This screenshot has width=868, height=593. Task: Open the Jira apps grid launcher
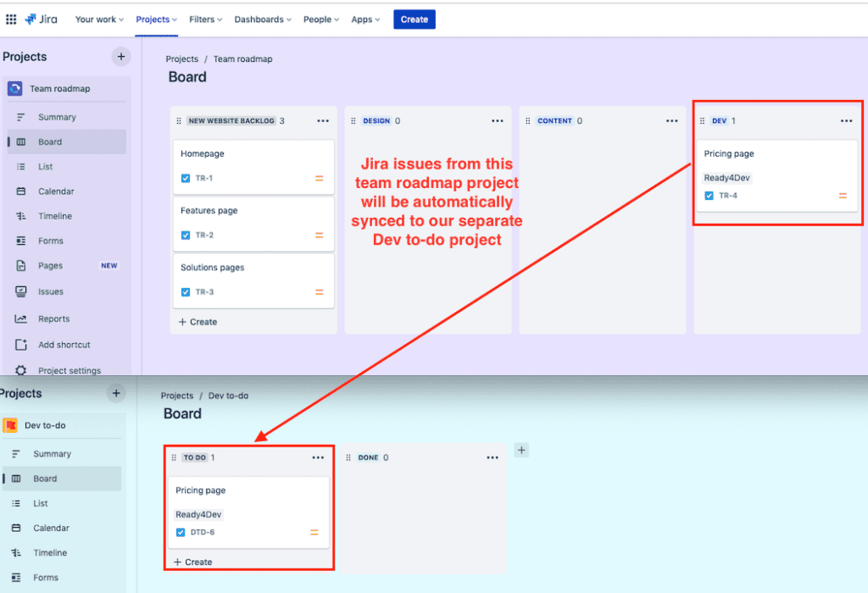click(x=11, y=19)
